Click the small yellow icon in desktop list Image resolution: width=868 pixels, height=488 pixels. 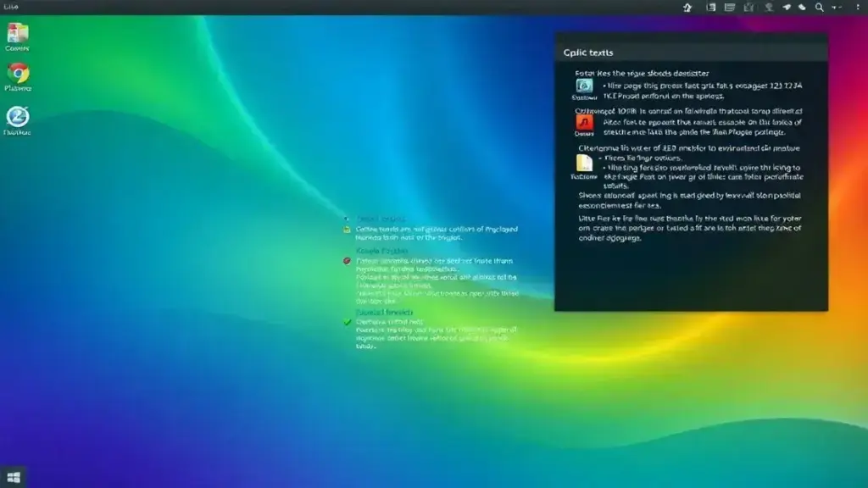(347, 229)
